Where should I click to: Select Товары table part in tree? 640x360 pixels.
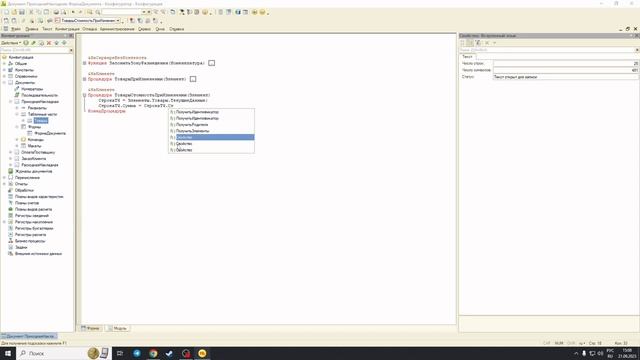click(41, 120)
